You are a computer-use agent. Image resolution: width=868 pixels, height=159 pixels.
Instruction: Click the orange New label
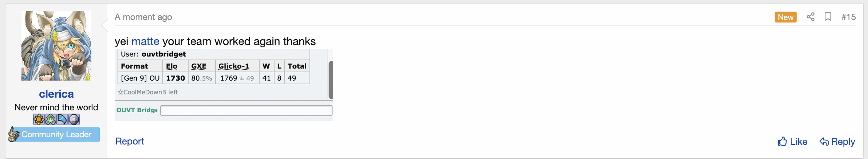pyautogui.click(x=786, y=17)
